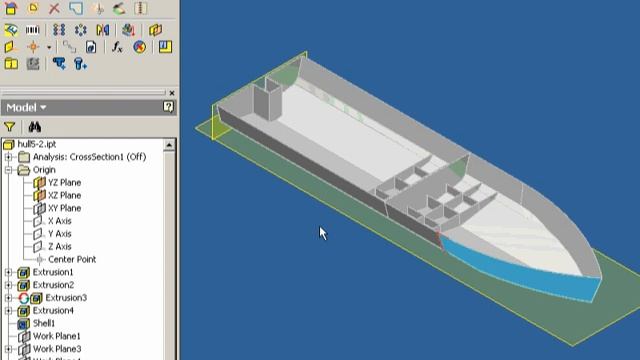Click the house-shaped icon in the top toolbar row
The image size is (640, 360).
click(x=11, y=8)
